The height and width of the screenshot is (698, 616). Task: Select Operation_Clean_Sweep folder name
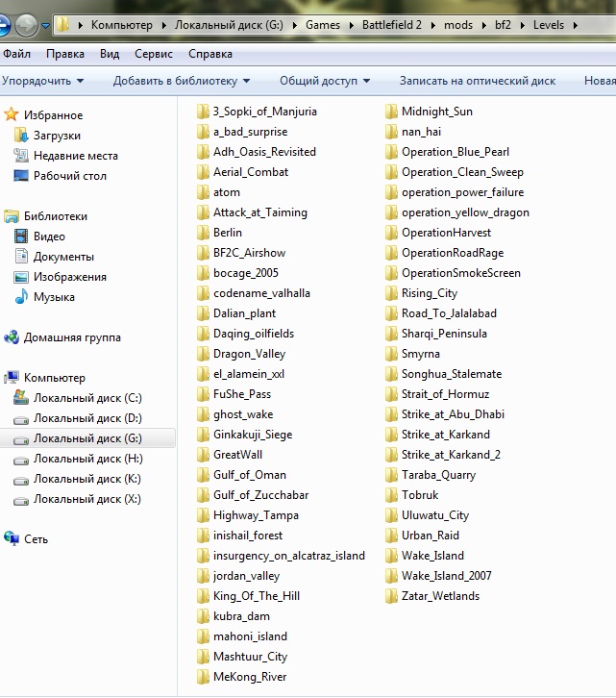(462, 172)
